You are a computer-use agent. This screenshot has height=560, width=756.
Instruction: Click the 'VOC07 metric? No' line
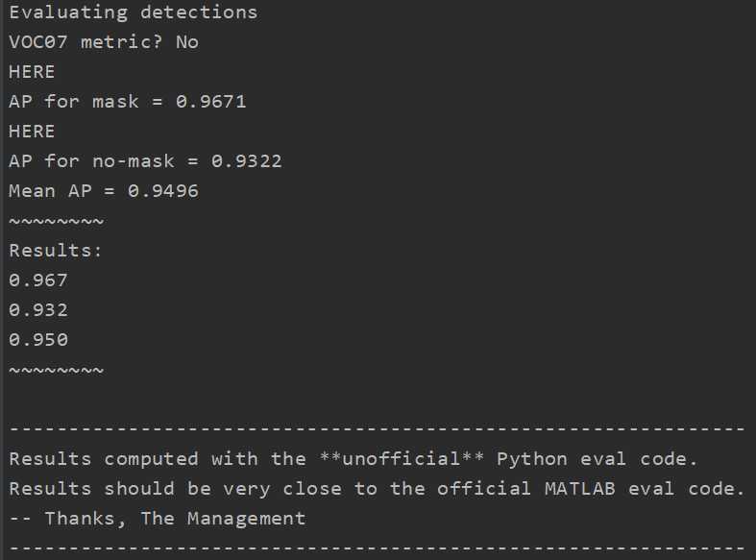pyautogui.click(x=104, y=42)
